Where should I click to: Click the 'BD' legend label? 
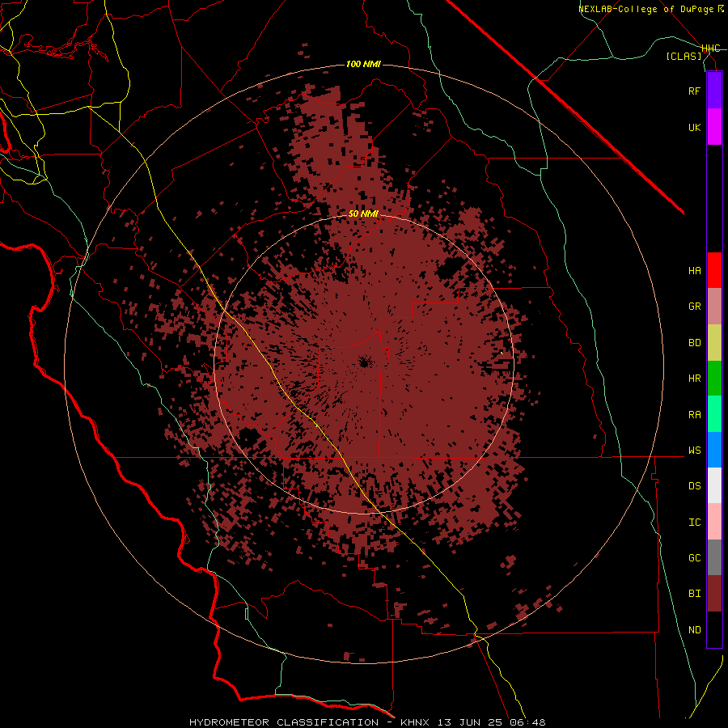(695, 343)
